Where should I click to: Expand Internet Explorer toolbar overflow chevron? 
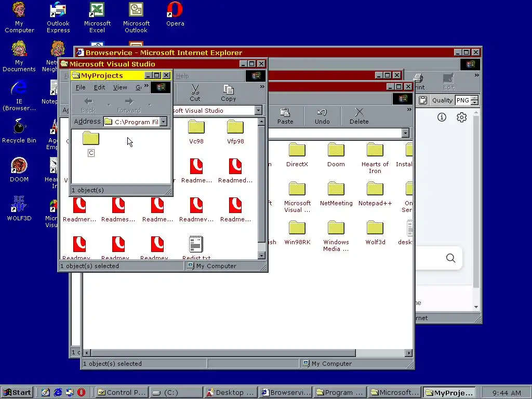point(477,75)
